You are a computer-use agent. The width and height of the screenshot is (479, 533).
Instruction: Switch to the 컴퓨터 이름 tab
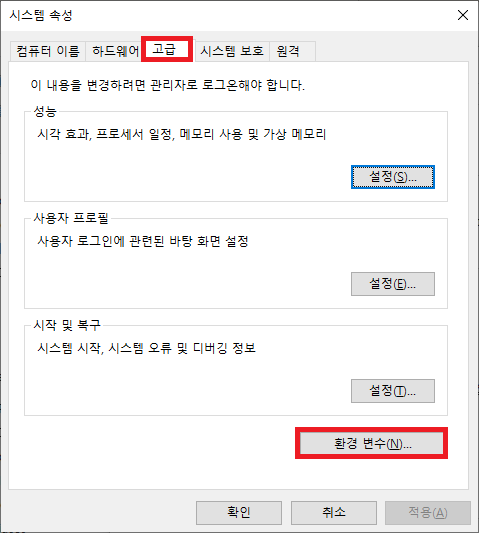click(48, 51)
